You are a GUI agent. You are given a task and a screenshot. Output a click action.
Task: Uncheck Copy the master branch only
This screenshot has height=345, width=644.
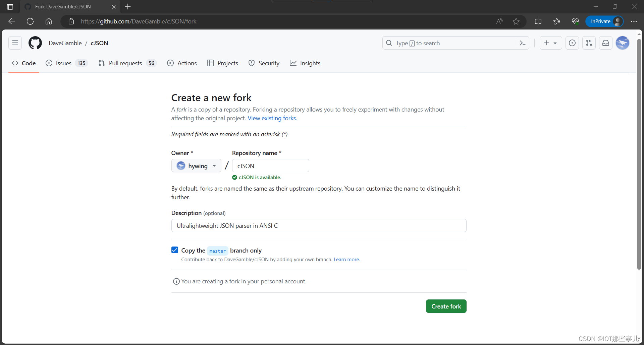(x=175, y=250)
